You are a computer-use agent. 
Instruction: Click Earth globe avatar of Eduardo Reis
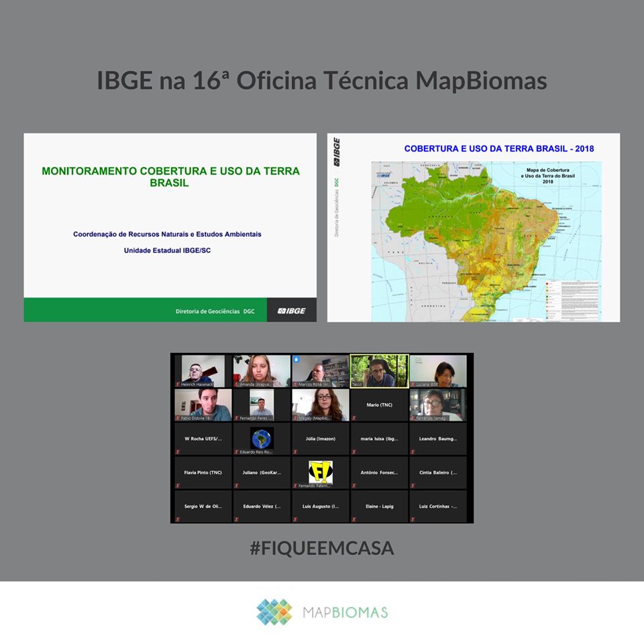[262, 438]
